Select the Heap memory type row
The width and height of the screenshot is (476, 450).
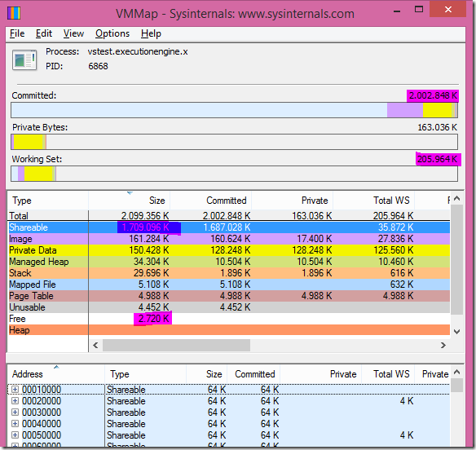[x=229, y=330]
